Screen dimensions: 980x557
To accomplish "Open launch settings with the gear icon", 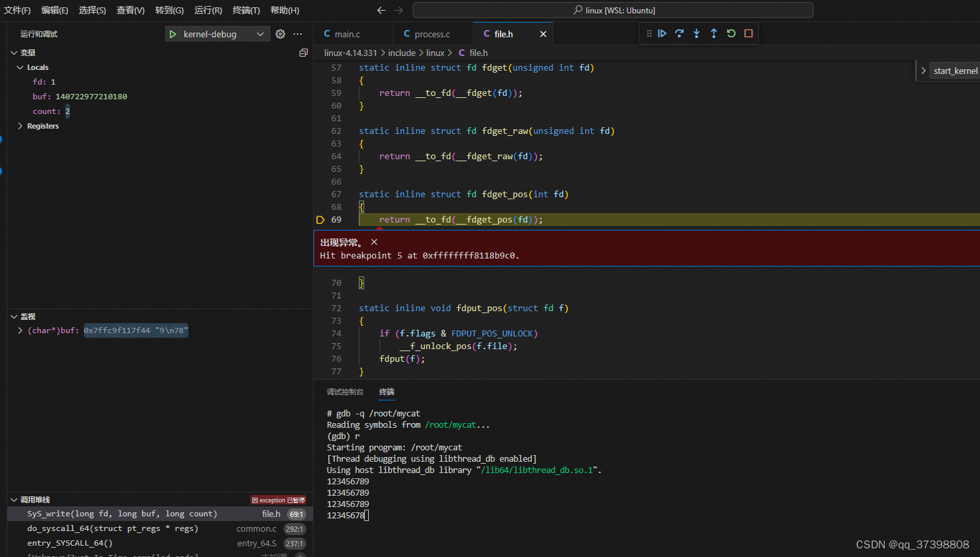I will pos(280,33).
